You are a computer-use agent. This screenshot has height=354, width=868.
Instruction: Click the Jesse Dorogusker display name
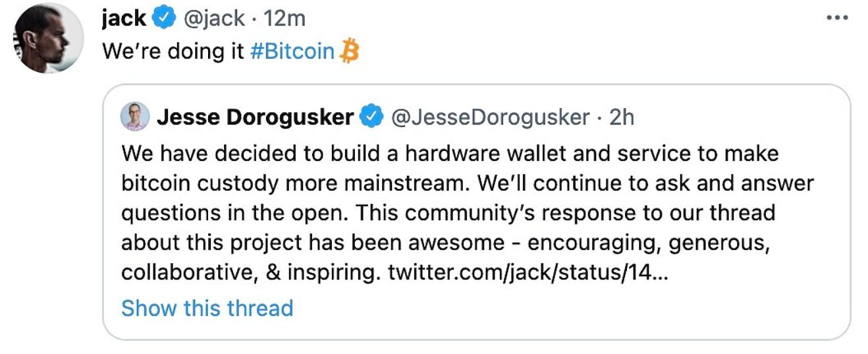(256, 117)
